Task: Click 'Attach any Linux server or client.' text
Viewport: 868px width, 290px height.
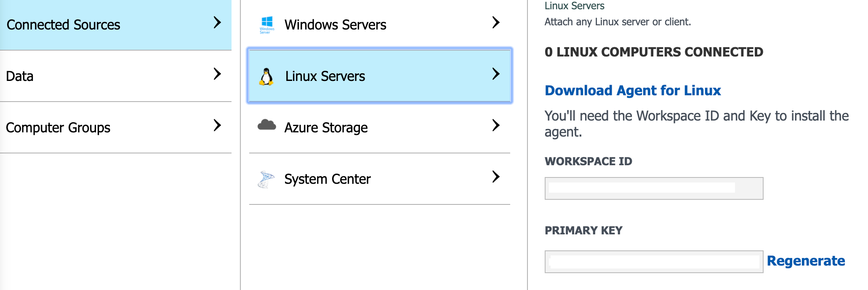Action: [x=618, y=22]
